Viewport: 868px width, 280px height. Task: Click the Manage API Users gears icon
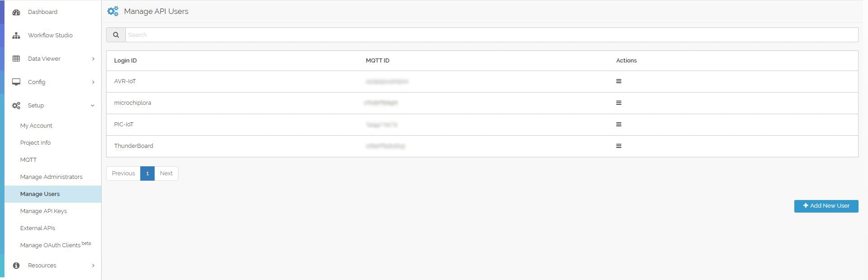point(112,11)
